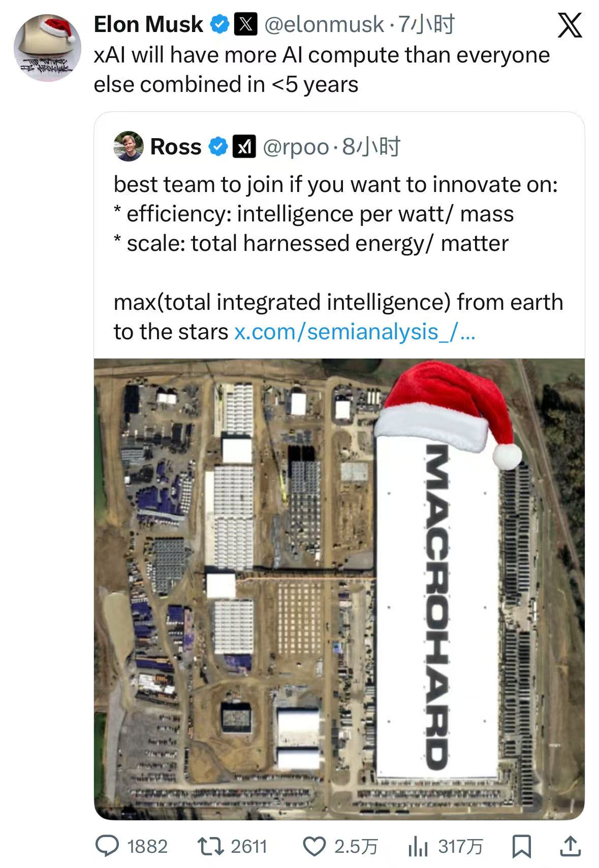Click the Elon Musk display name
Viewport: 599px width, 868px height.
[148, 24]
